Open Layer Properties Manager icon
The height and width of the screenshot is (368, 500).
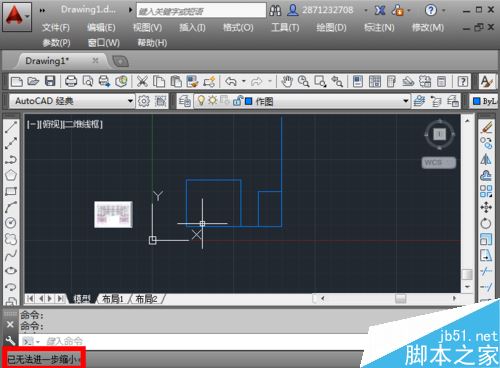click(x=185, y=101)
